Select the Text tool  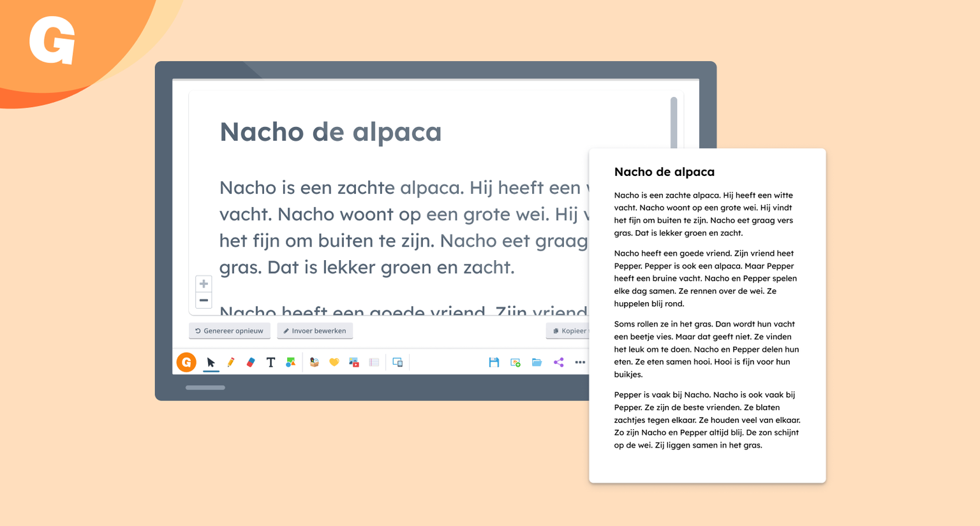point(270,362)
